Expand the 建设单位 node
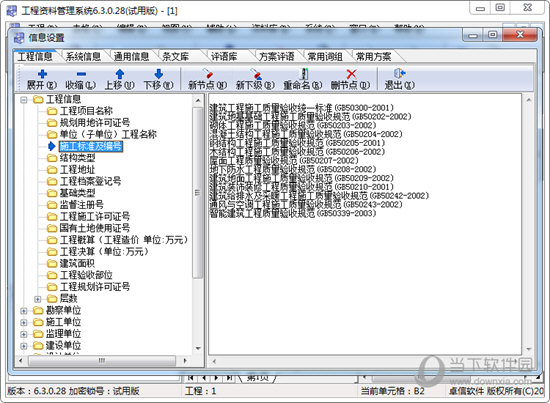The height and width of the screenshot is (403, 550). (x=24, y=346)
